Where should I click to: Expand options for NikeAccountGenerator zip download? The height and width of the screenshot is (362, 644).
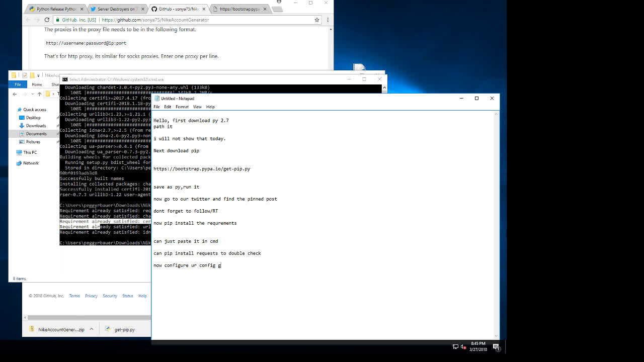[92, 329]
